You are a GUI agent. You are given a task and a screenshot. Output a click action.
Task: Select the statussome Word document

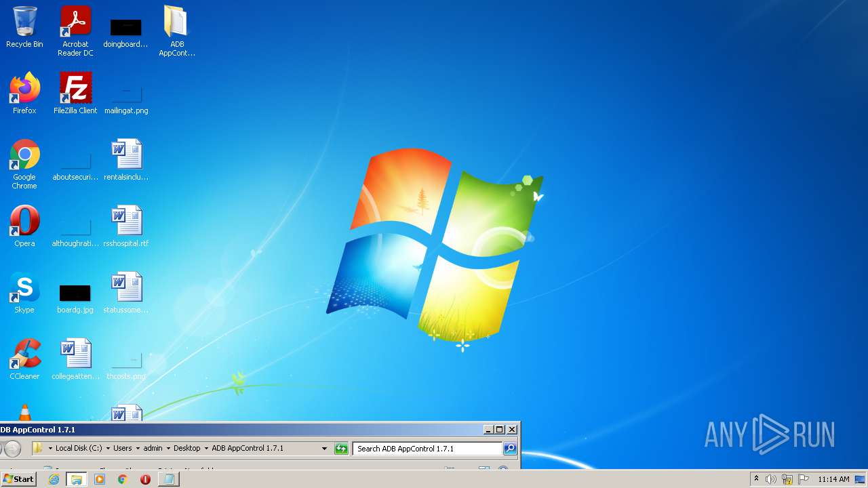click(x=126, y=293)
